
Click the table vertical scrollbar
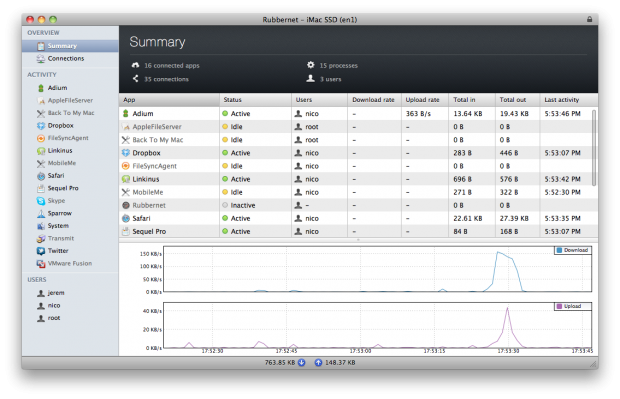click(x=594, y=148)
